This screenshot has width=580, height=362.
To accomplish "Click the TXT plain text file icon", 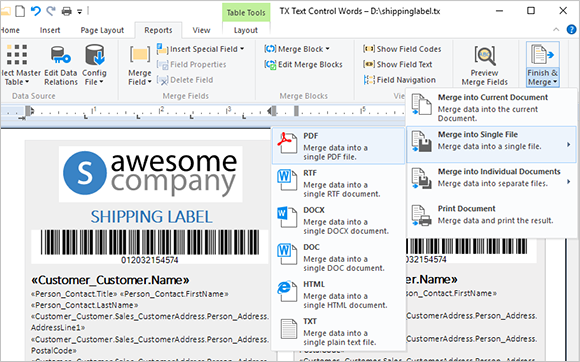I will (289, 328).
